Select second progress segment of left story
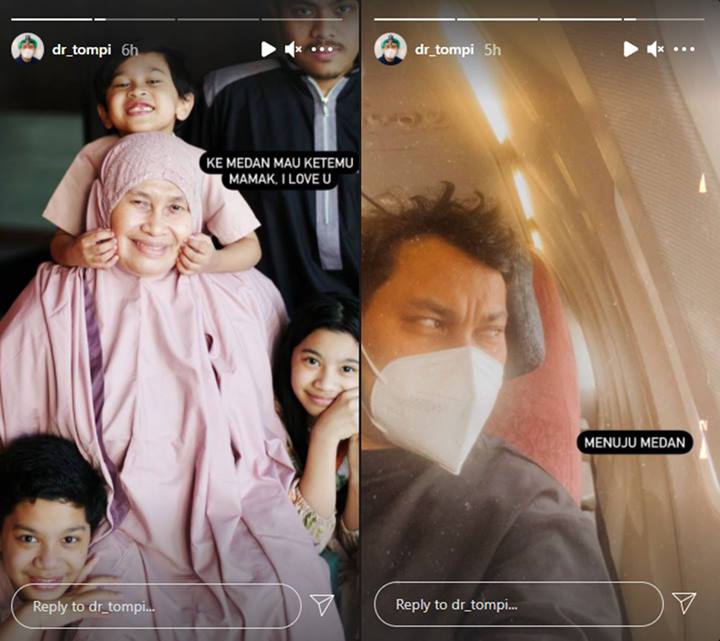The image size is (720, 641). (x=135, y=19)
